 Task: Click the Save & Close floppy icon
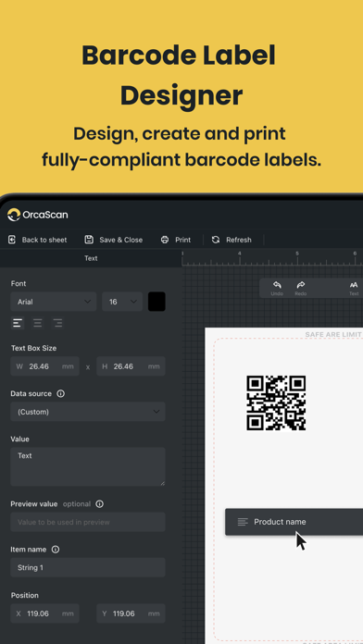(89, 240)
